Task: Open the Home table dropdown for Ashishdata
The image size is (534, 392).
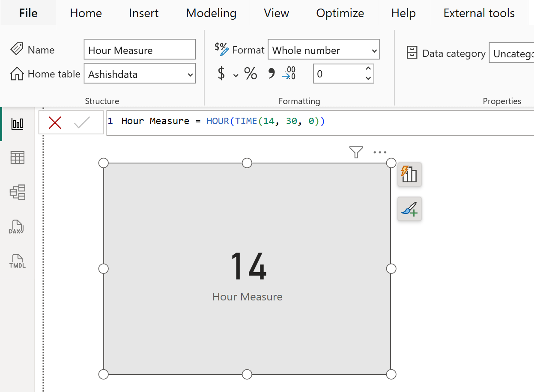Action: click(x=140, y=74)
